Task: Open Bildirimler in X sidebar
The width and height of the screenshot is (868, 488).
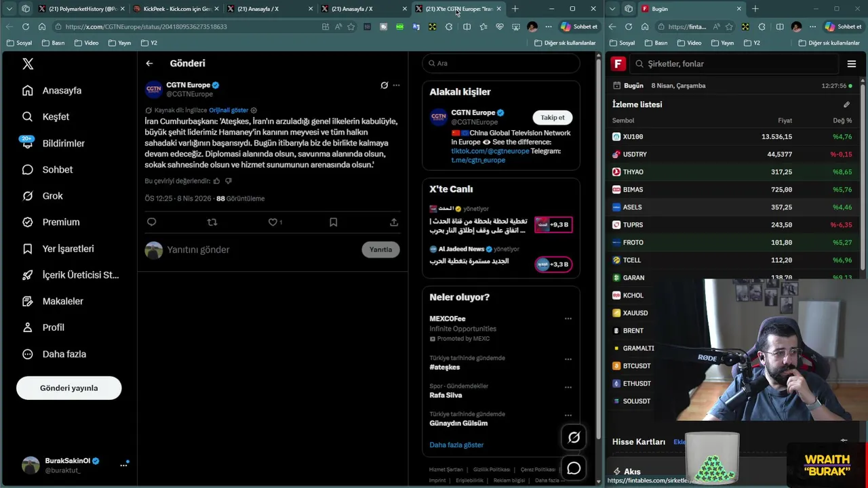Action: tap(53, 143)
